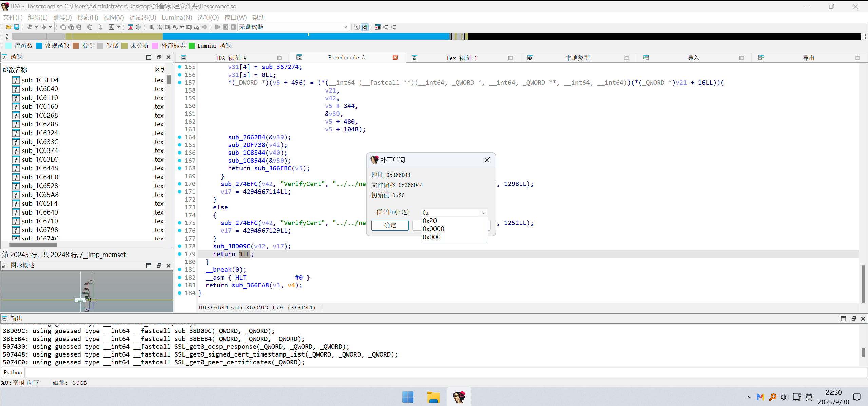Switch to the Hex 视图-1 tab
This screenshot has height=406, width=868.
click(x=461, y=58)
